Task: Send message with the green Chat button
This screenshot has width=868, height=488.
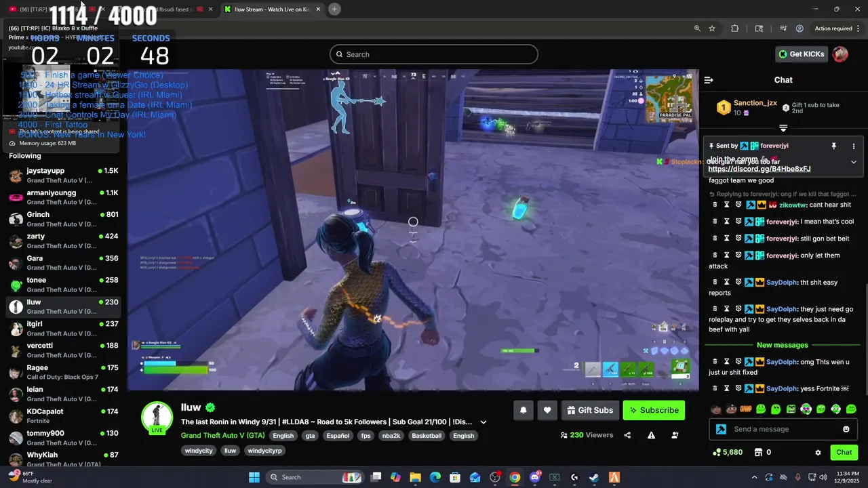Action: point(844,452)
